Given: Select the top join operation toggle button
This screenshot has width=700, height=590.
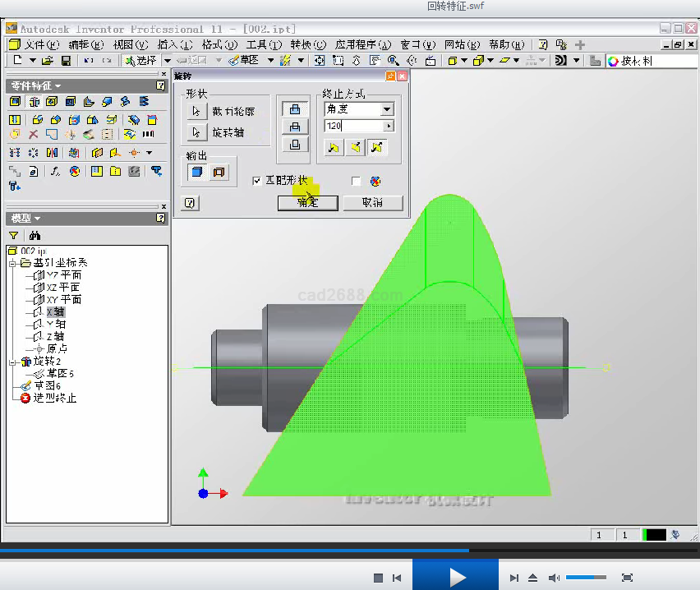Looking at the screenshot, I should tap(295, 108).
